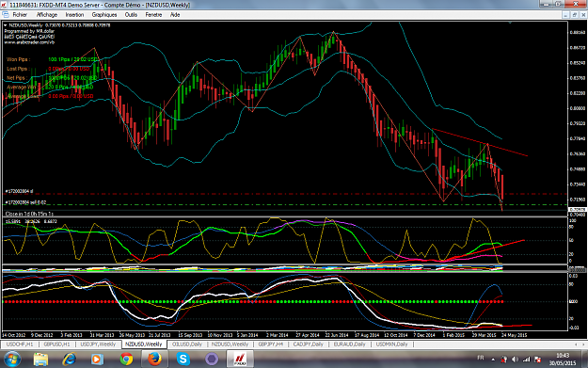Open Google Chrome from the taskbar
The height and width of the screenshot is (368, 588).
(x=126, y=359)
